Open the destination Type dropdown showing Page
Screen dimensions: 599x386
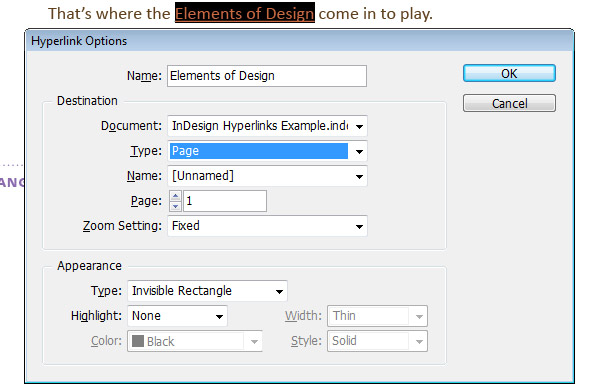pos(267,151)
